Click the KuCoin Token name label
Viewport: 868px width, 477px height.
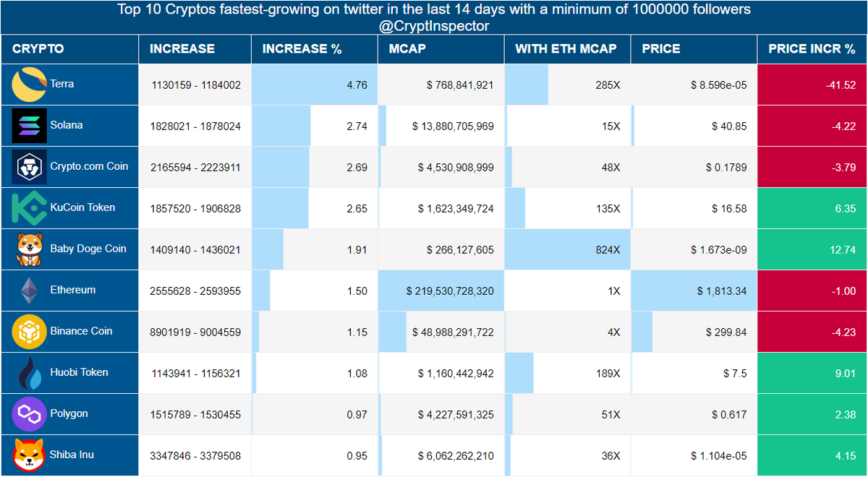point(84,207)
